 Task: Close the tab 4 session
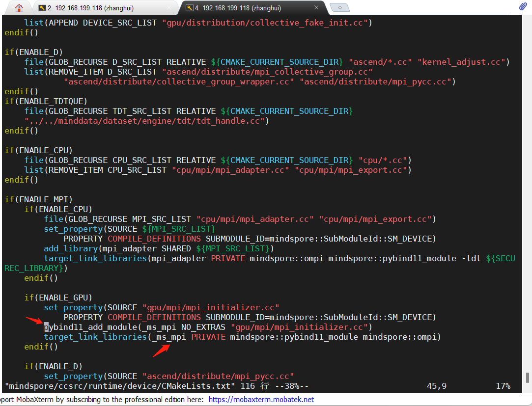(x=316, y=7)
